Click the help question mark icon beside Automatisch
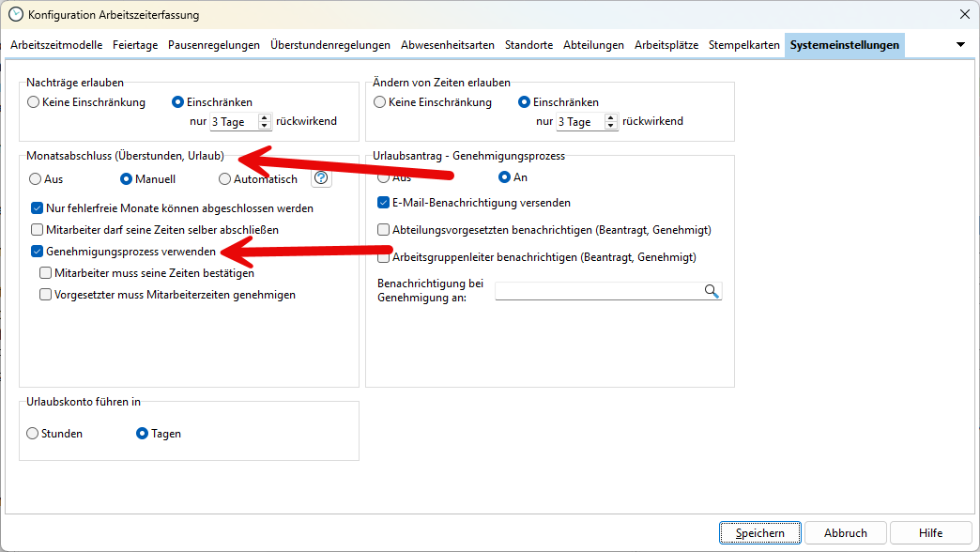The image size is (980, 552). (x=321, y=178)
